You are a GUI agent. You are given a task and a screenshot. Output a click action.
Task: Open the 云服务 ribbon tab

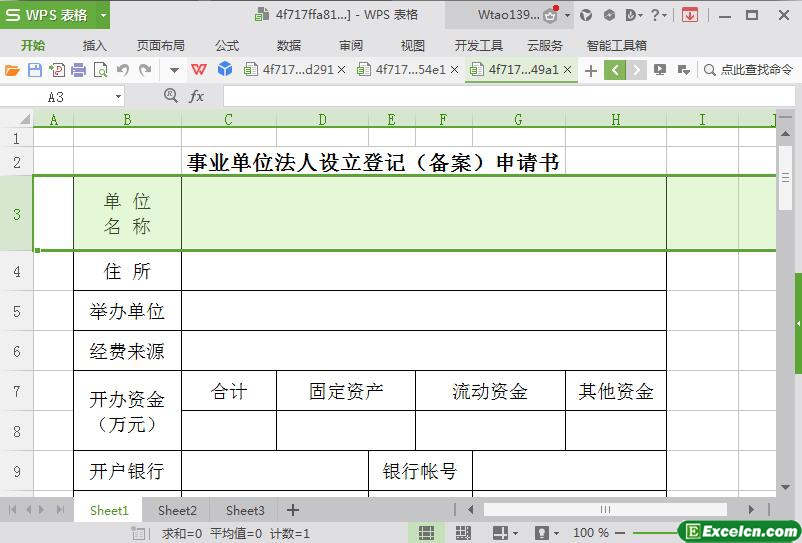click(x=545, y=46)
